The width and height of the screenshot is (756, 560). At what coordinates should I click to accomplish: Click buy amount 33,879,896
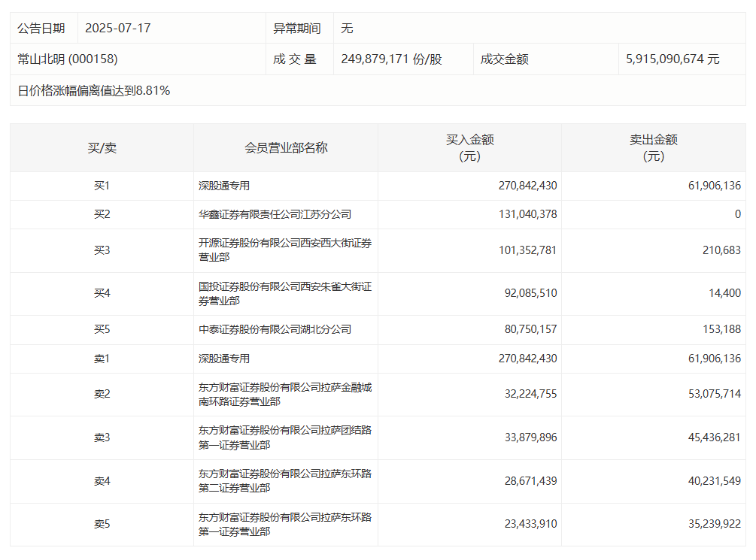coord(530,437)
